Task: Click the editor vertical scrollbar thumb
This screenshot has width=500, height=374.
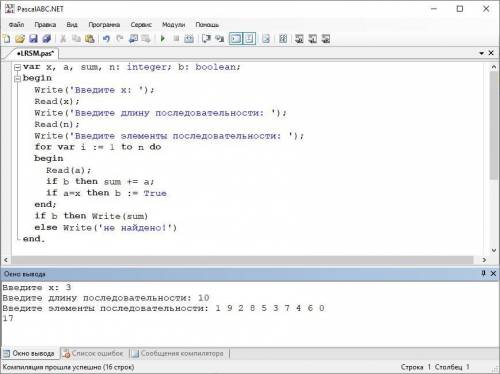Action: pyautogui.click(x=494, y=125)
